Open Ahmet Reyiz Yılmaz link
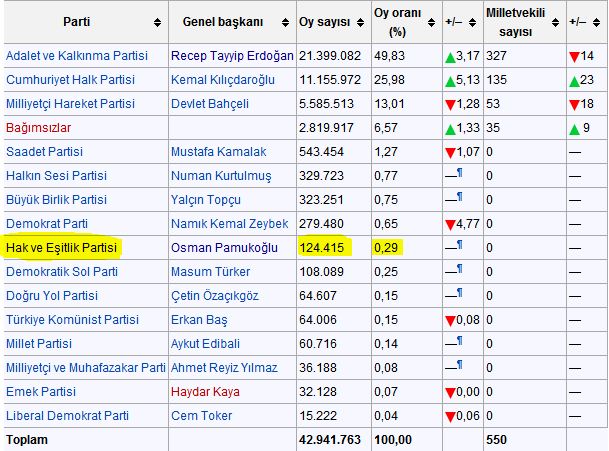 point(224,367)
